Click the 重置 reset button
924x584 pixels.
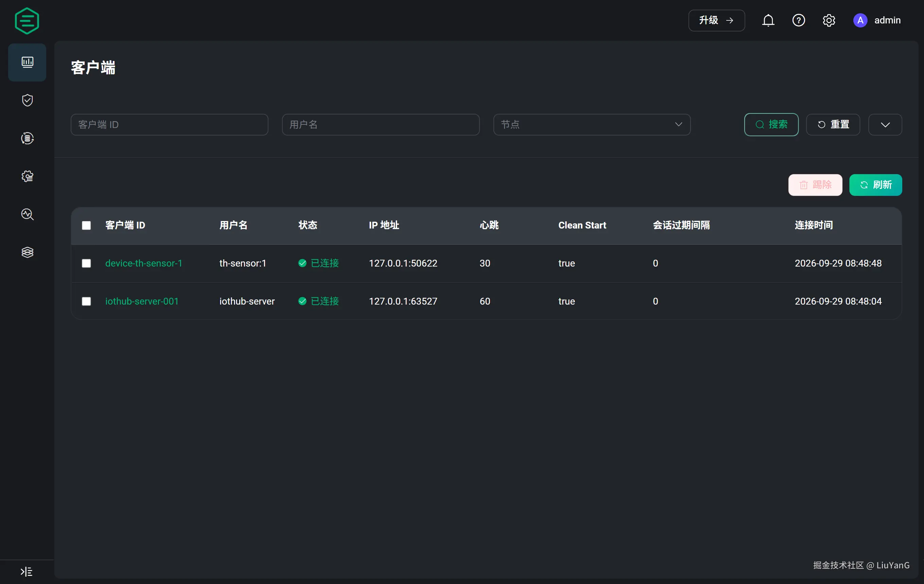click(x=833, y=125)
